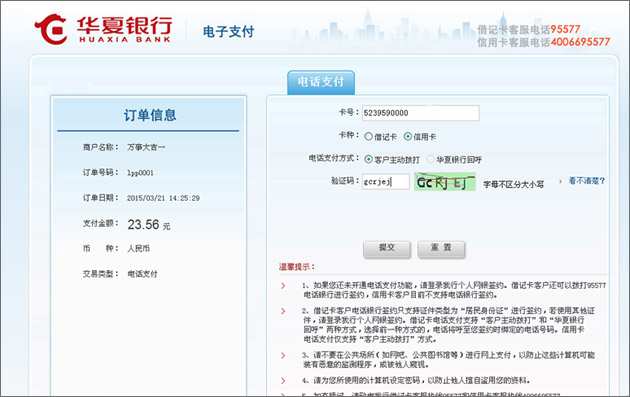
Task: Choose 客户主动拨打 payment method
Action: point(368,159)
